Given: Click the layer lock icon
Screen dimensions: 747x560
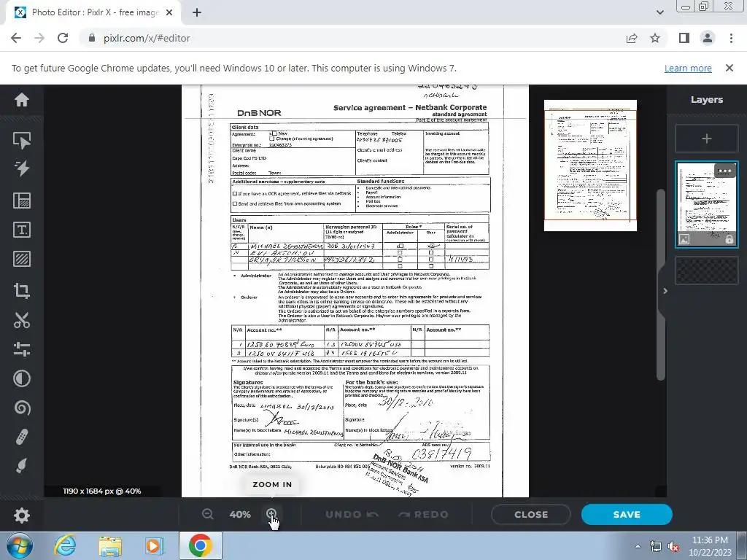Looking at the screenshot, I should click(x=729, y=239).
